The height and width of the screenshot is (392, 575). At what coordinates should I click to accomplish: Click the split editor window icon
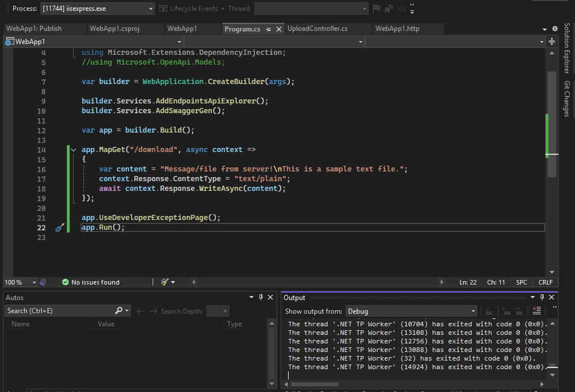(x=552, y=42)
